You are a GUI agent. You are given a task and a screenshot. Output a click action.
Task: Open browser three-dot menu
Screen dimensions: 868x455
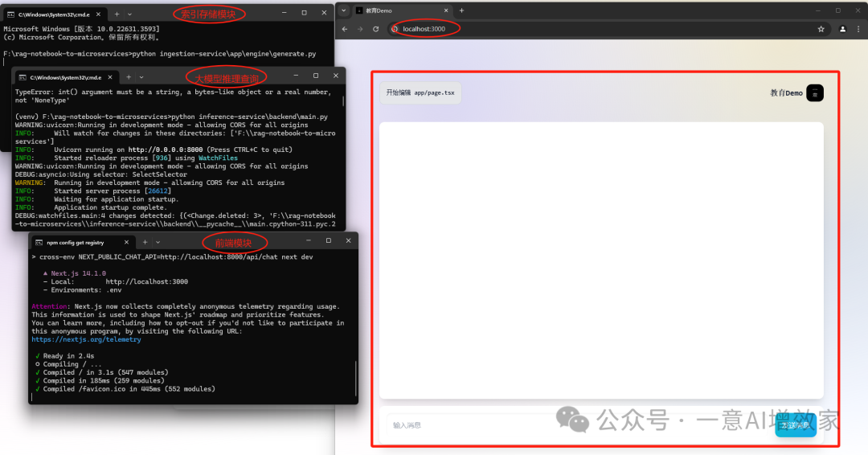click(858, 29)
